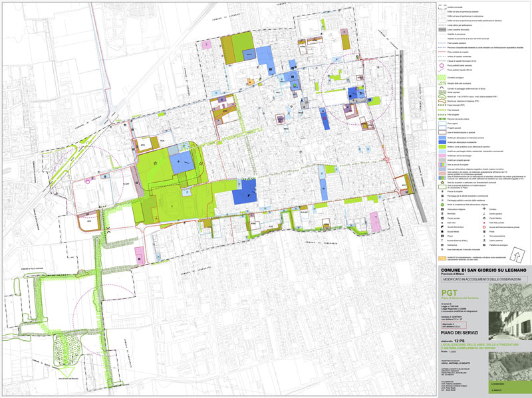Click the mercato comunale legend icon
The image size is (532, 398).
(442, 249)
